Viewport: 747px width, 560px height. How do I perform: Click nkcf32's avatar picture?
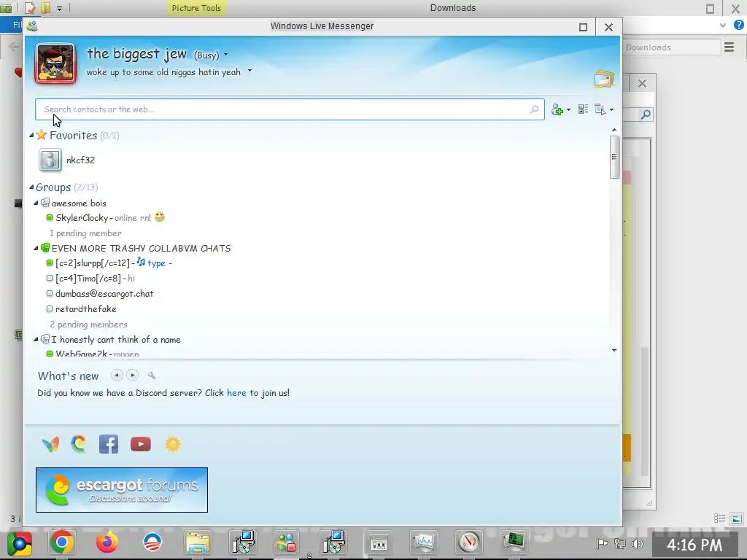(50, 160)
